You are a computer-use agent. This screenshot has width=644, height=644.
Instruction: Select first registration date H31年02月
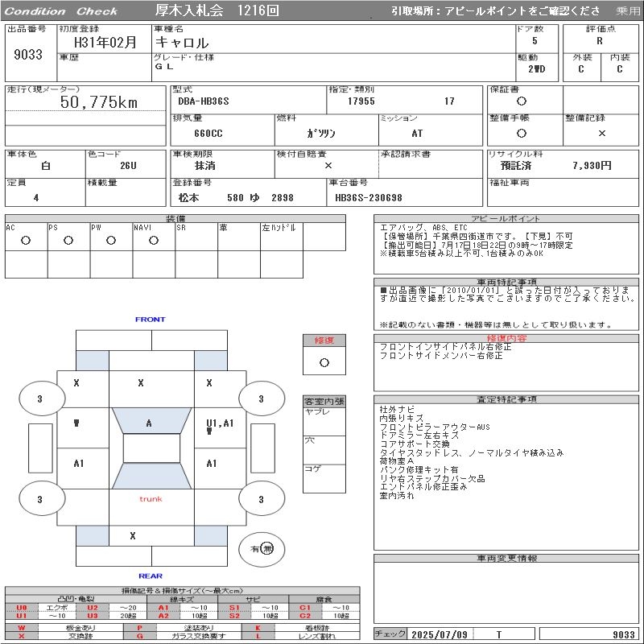pos(105,42)
